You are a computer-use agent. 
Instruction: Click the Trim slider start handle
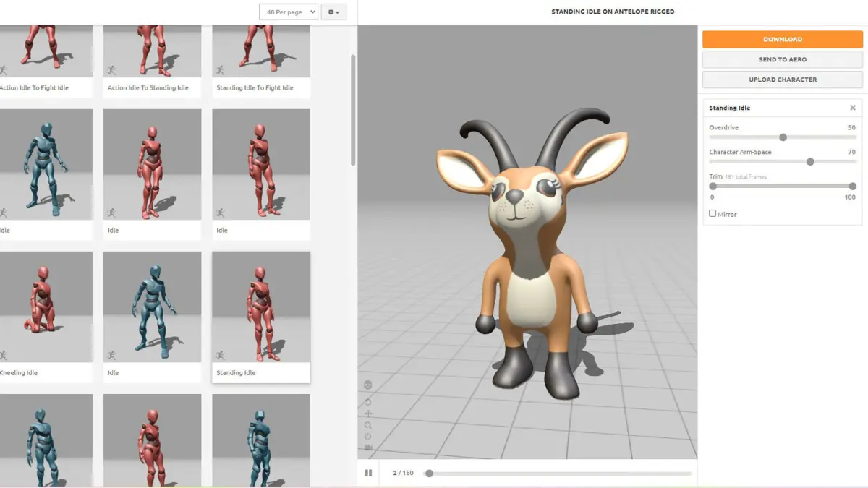(x=712, y=186)
